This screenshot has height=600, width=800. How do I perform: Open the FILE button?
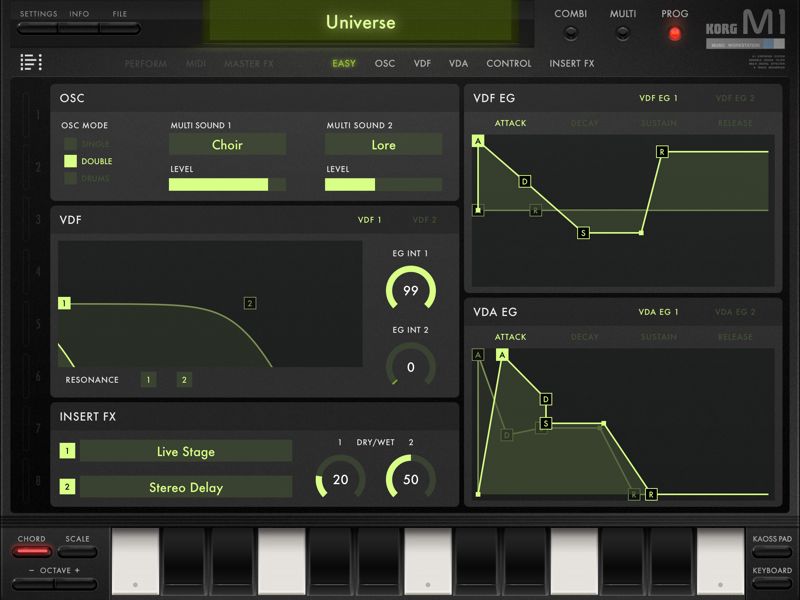[x=120, y=29]
